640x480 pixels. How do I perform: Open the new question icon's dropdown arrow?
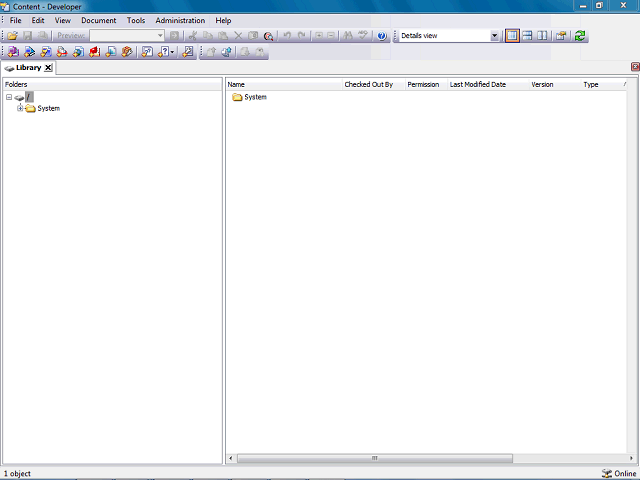tap(173, 52)
